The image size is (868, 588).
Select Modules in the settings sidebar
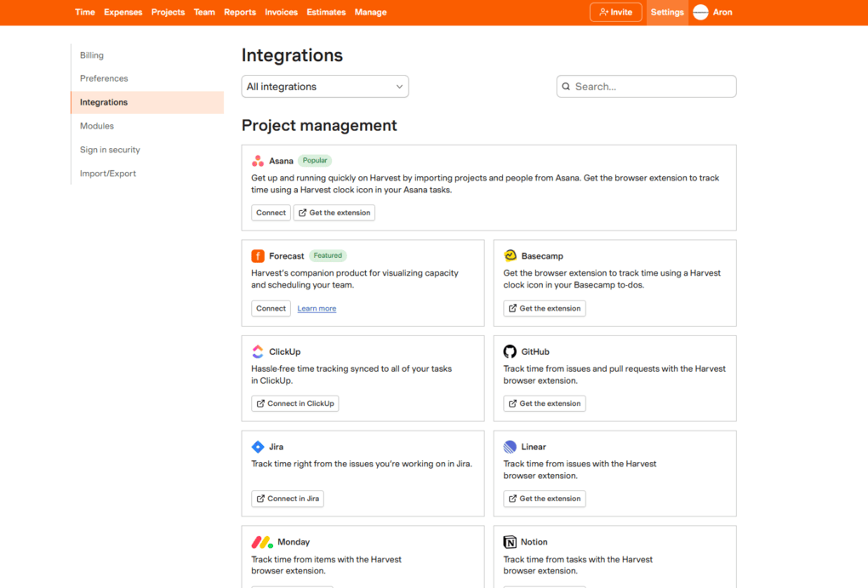[96, 125]
